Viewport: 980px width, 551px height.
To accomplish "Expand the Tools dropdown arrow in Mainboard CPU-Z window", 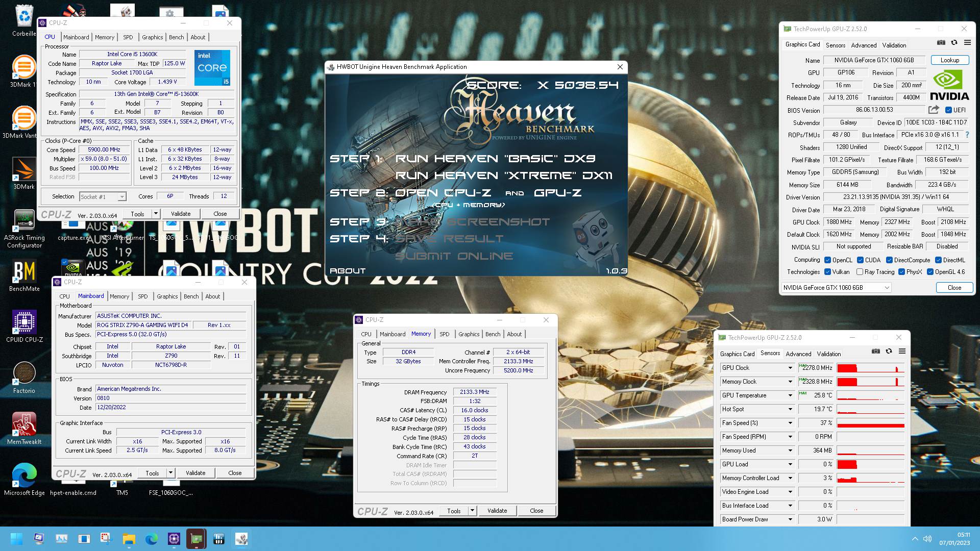I will pyautogui.click(x=170, y=473).
